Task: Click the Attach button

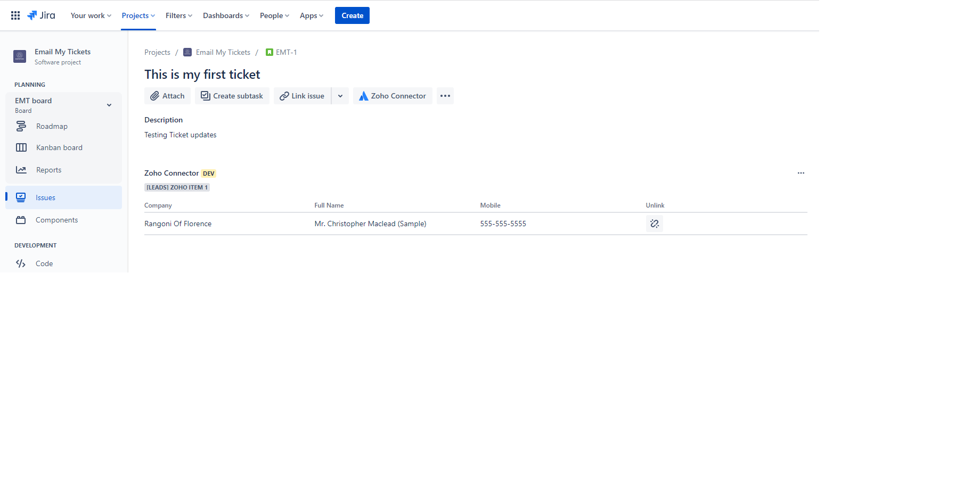Action: [167, 96]
